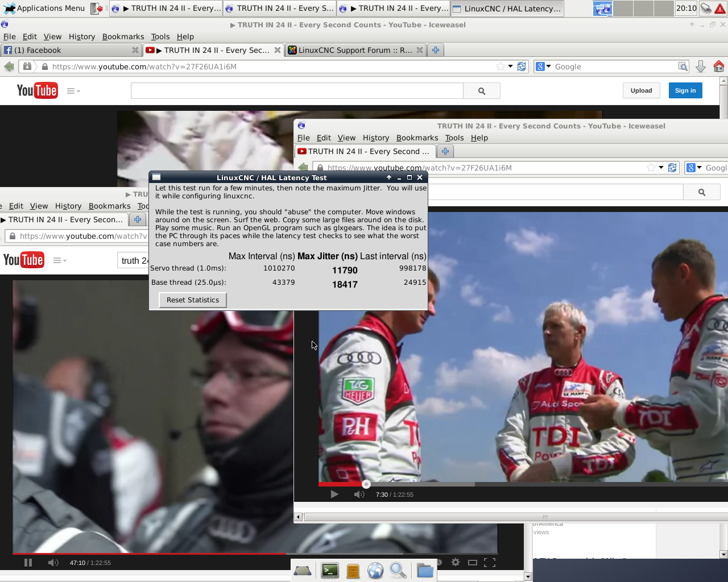This screenshot has width=728, height=582.
Task: Click the site identity lock icon
Action: pyautogui.click(x=45, y=66)
